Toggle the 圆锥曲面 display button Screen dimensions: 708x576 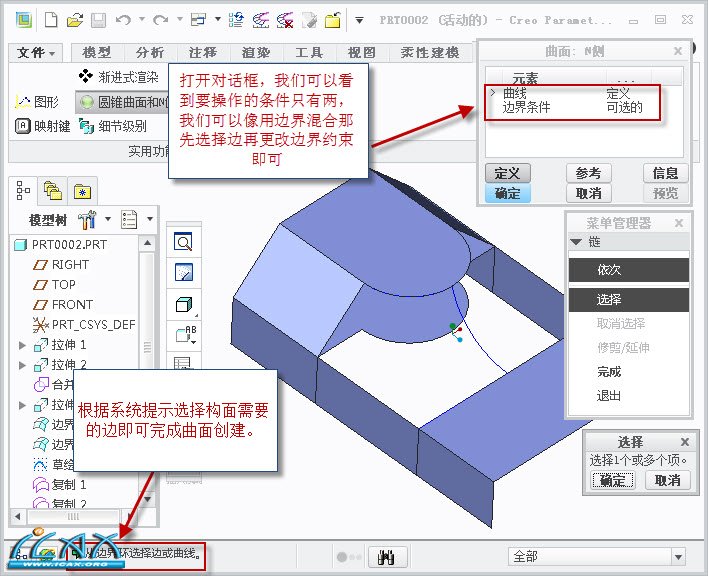click(x=123, y=102)
